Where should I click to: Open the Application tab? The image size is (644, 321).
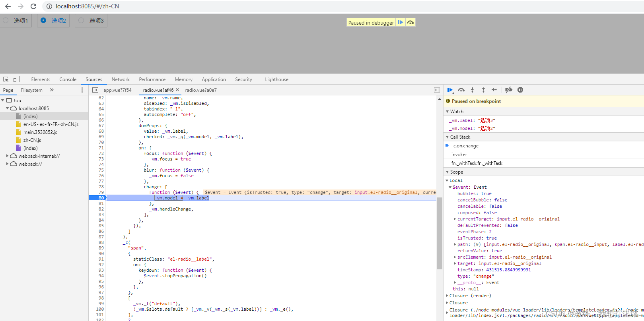coord(214,79)
